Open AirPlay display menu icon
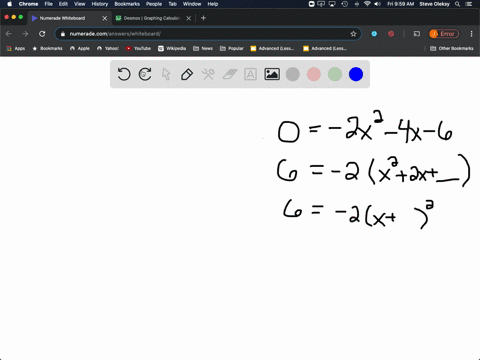Screen dimensions: 480x360 (332, 4)
